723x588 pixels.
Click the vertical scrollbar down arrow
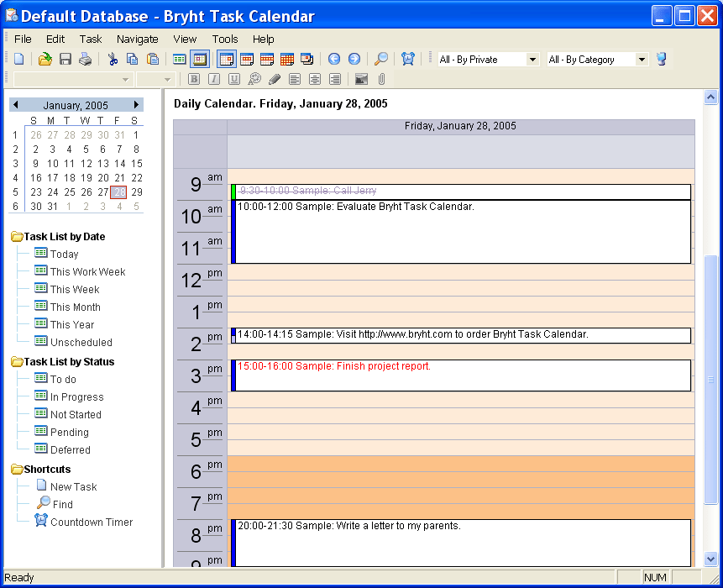tap(710, 559)
